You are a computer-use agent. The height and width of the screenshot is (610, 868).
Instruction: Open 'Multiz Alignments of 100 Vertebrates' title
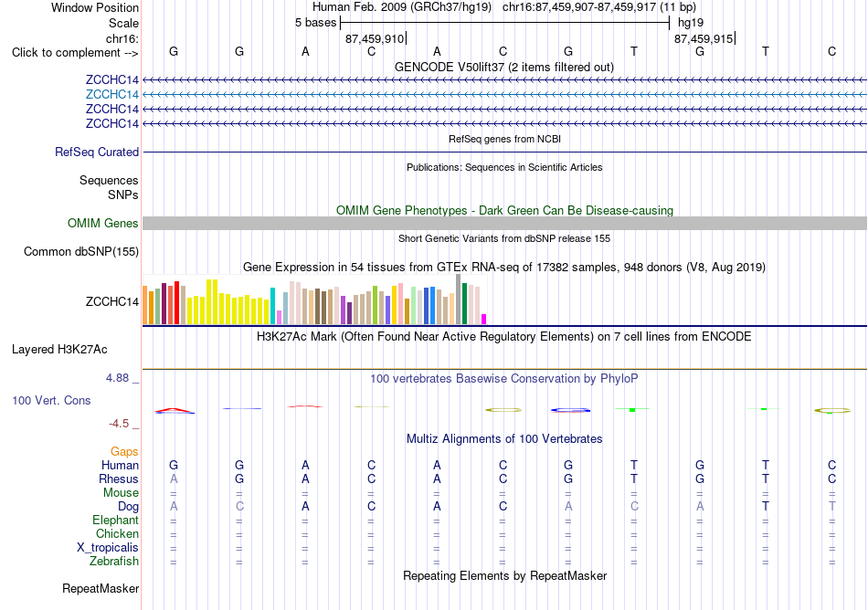pos(504,439)
